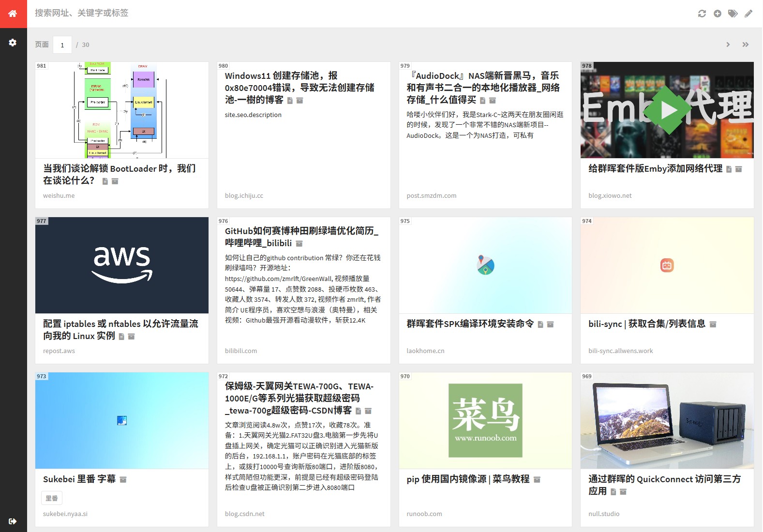Go to the next page
Screen dimensions: 763x532
point(728,44)
